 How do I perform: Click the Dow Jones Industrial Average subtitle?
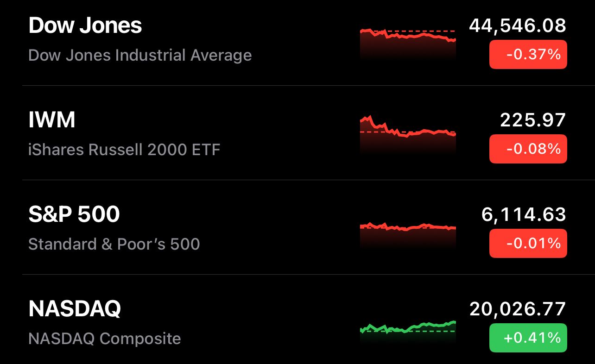click(x=140, y=56)
